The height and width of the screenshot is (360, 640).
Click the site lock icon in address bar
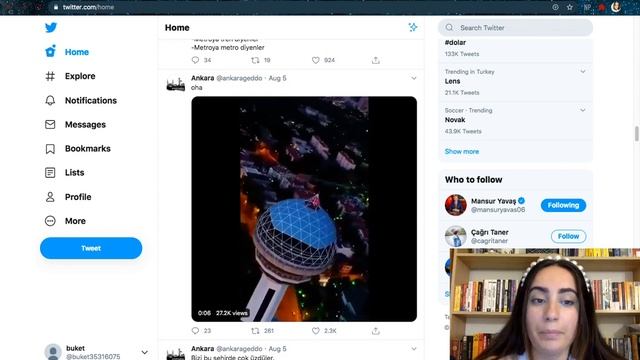point(56,7)
